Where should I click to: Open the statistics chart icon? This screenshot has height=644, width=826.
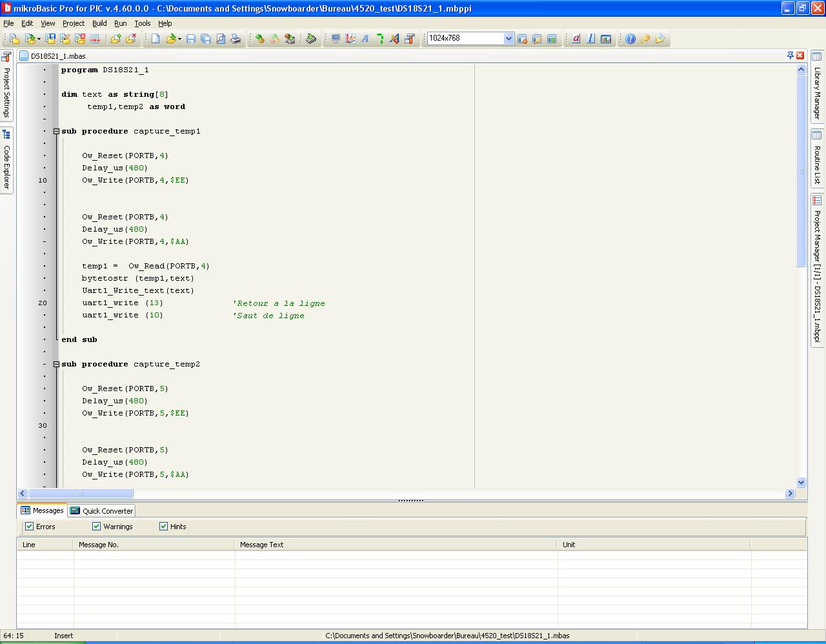click(606, 39)
